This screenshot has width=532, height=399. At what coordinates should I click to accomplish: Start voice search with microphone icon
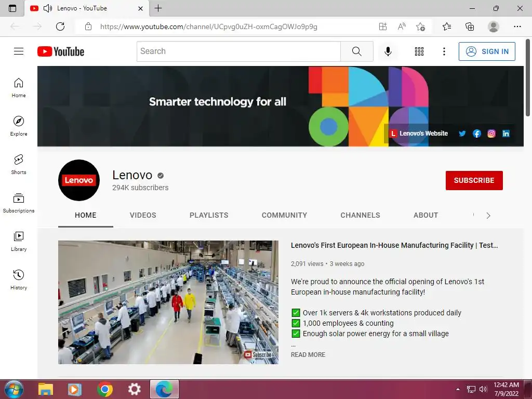tap(388, 51)
